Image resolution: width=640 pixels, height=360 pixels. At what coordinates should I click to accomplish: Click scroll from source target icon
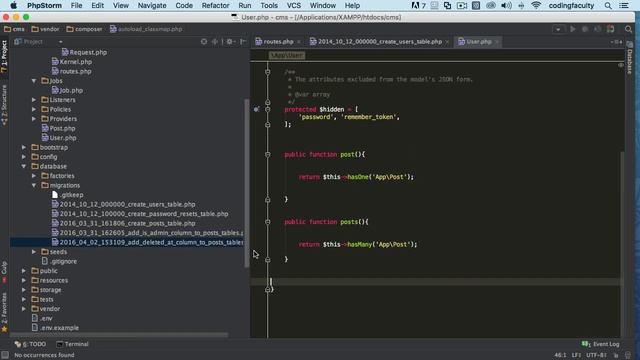point(204,42)
